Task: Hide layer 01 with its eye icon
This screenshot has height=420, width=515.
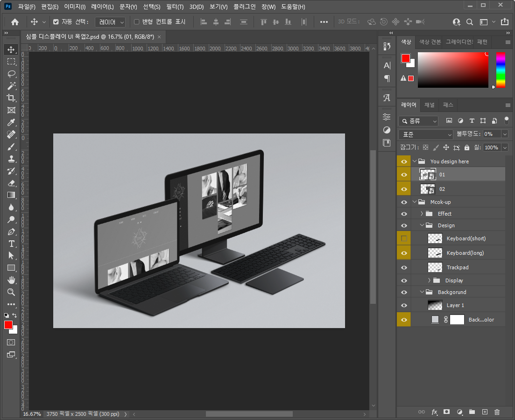Action: (404, 175)
